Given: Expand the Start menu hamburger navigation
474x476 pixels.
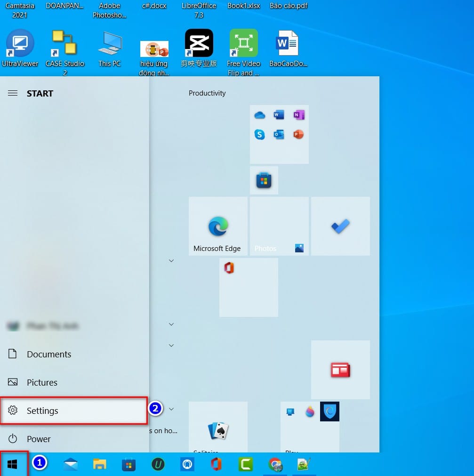Looking at the screenshot, I should click(13, 93).
